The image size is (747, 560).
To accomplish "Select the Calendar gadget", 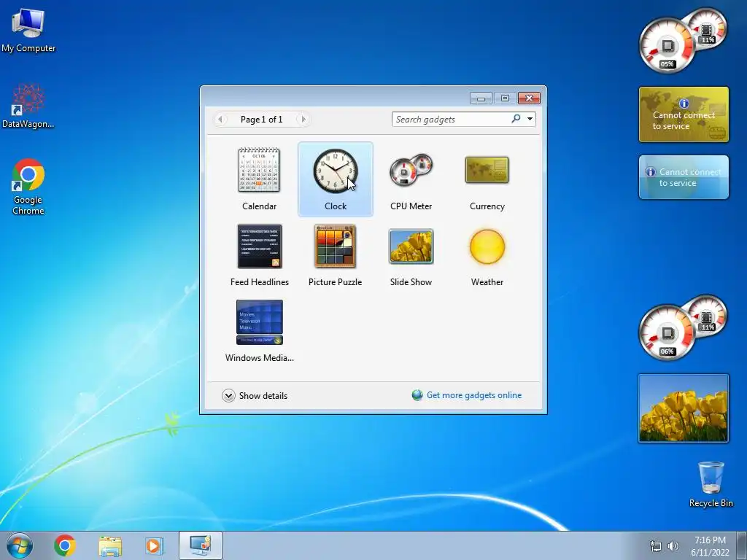I will tap(259, 179).
